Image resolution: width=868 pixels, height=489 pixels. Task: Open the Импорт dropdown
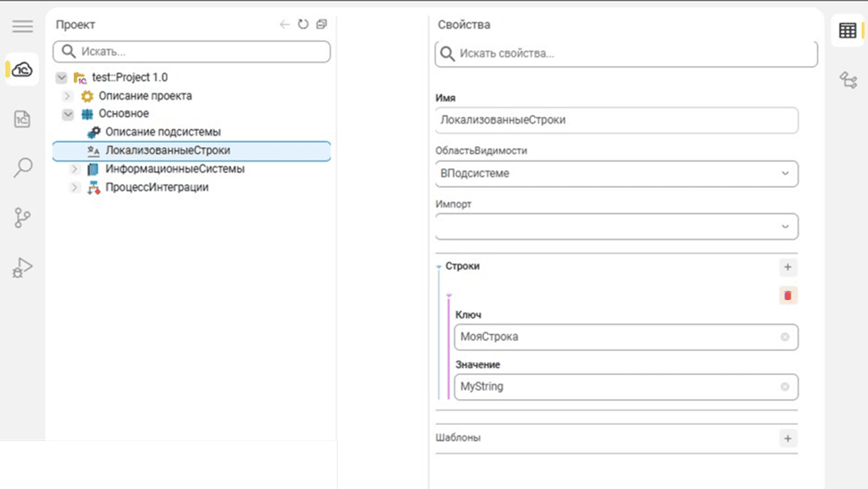(x=785, y=227)
